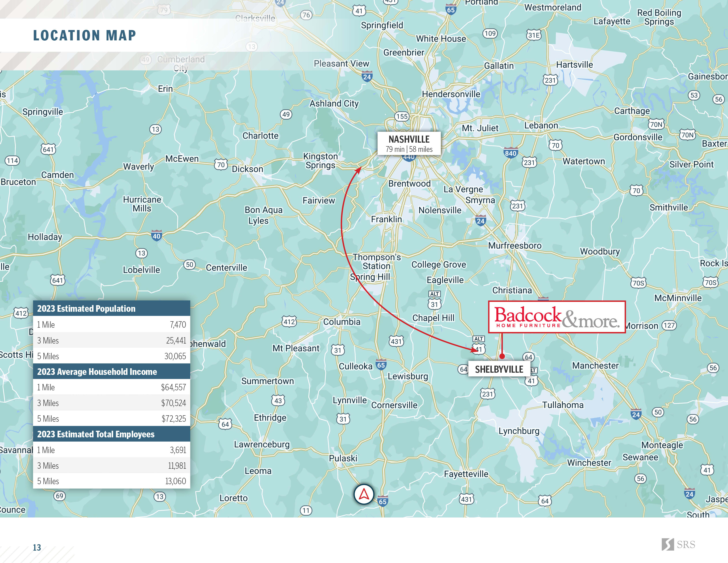This screenshot has height=563, width=728.
Task: Click the Interstate 40 shield near Holladay
Action: tap(156, 236)
